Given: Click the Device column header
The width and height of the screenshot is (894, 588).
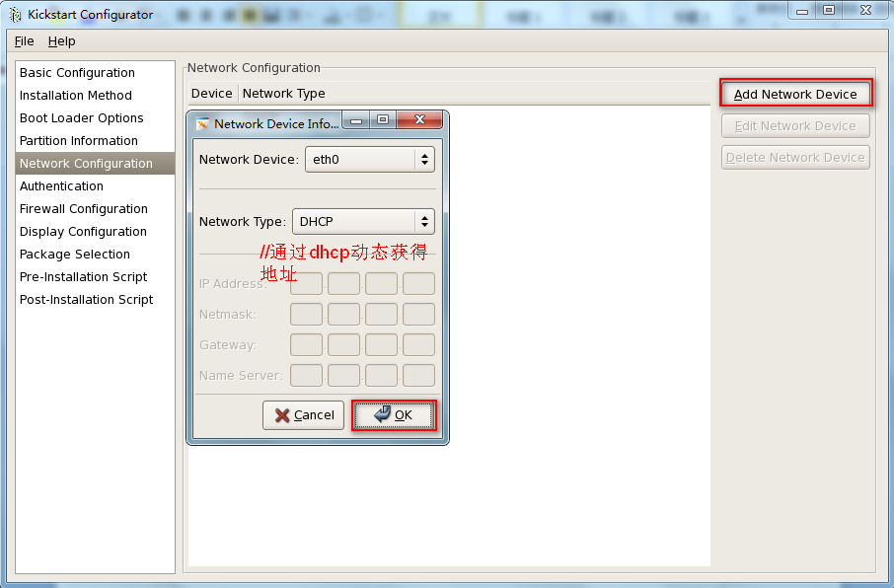Looking at the screenshot, I should (211, 93).
